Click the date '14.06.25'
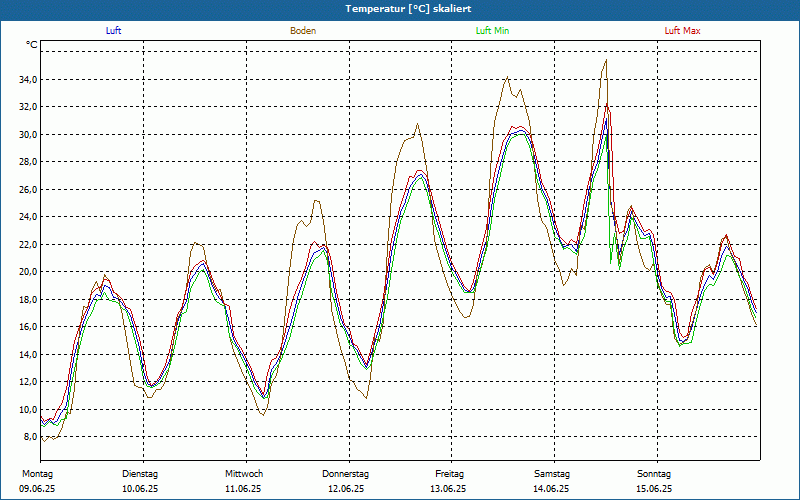The image size is (800, 500). (551, 489)
